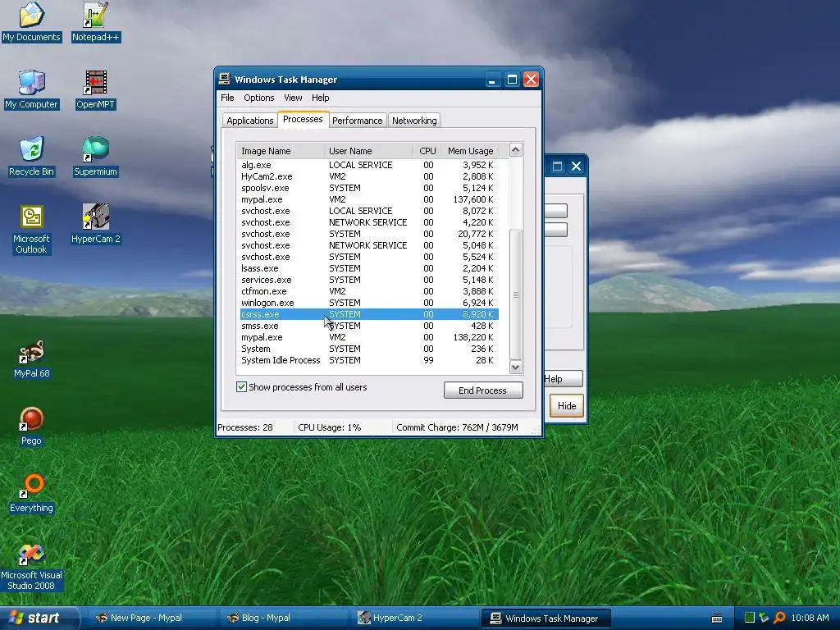Launch Microsoft Visual Studio 2008 shortcut
This screenshot has width=840, height=630.
(x=31, y=568)
